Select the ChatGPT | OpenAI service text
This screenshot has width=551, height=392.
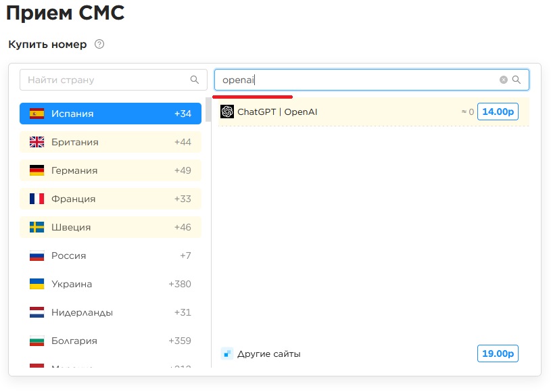tap(277, 112)
